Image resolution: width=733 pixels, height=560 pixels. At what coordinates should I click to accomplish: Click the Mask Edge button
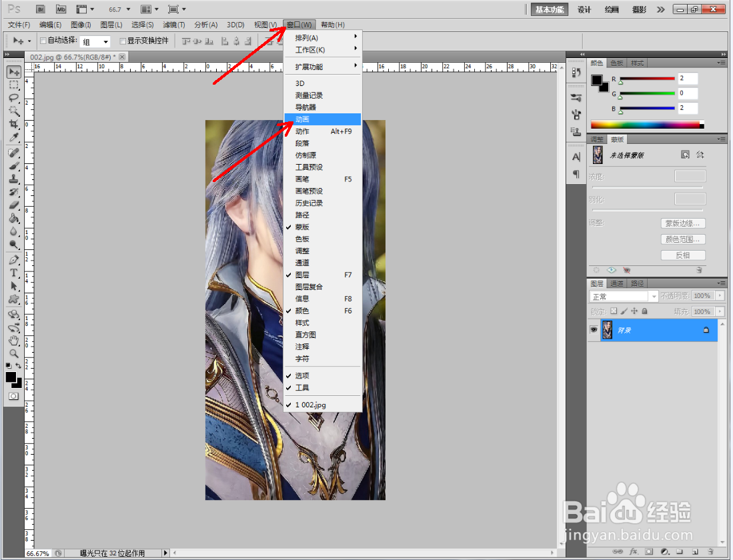point(682,223)
